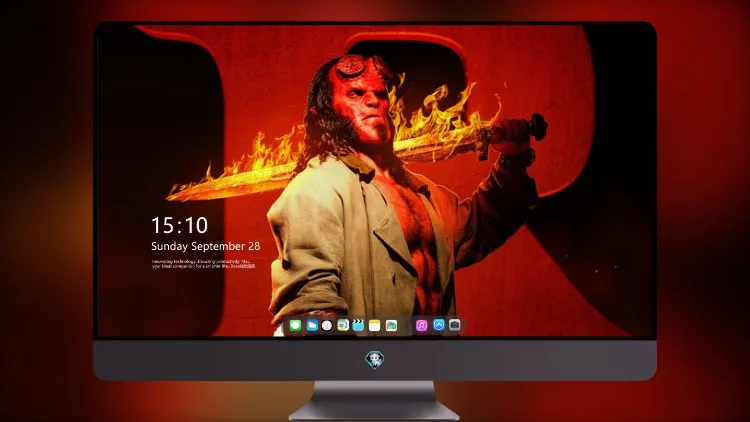
Task: Launch the pink Music app in the dock
Action: 421,326
